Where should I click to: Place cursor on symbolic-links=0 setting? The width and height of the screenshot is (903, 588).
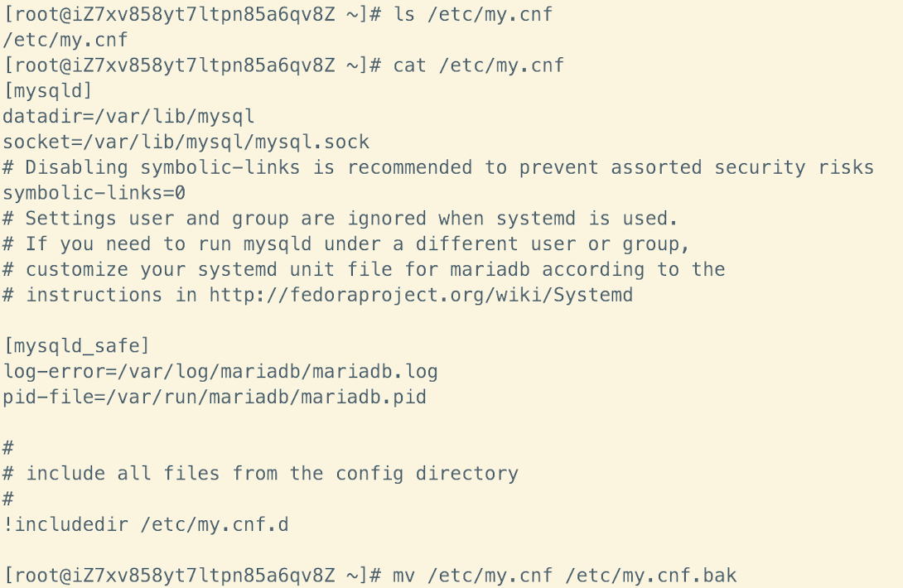(94, 193)
